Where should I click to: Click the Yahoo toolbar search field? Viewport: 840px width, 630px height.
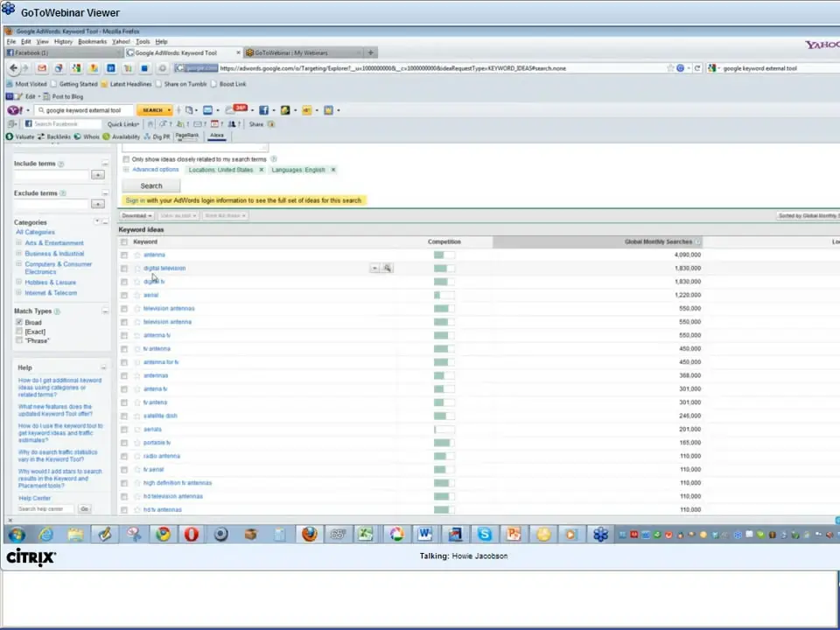pos(84,110)
